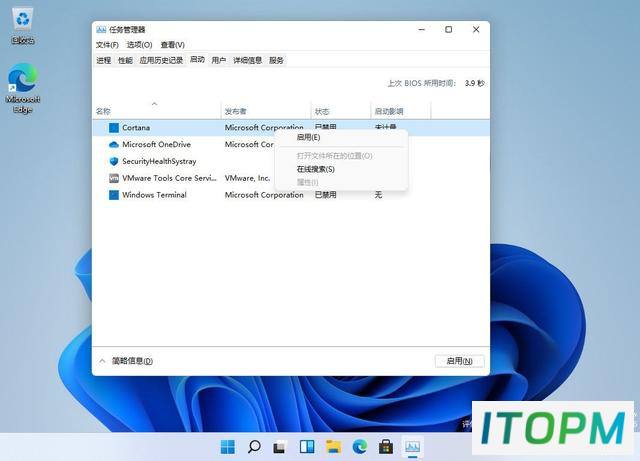Viewport: 640px width, 461px height.
Task: Click Windows Terminal's 已禁用 status cell
Action: coord(326,195)
